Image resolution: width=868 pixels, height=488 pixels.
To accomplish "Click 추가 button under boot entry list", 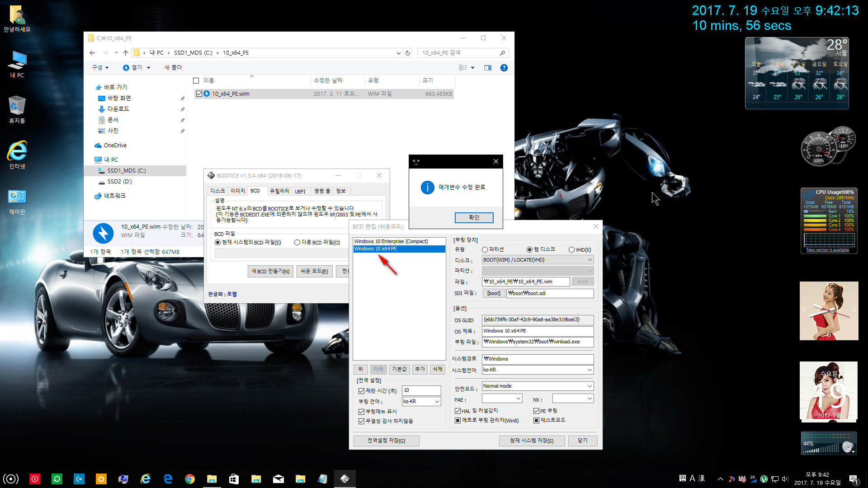I will coord(420,369).
